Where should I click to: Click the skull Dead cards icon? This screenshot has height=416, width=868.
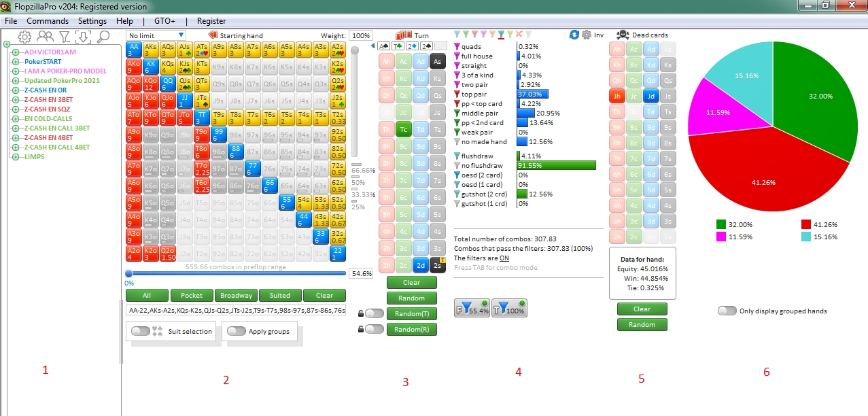(x=622, y=35)
